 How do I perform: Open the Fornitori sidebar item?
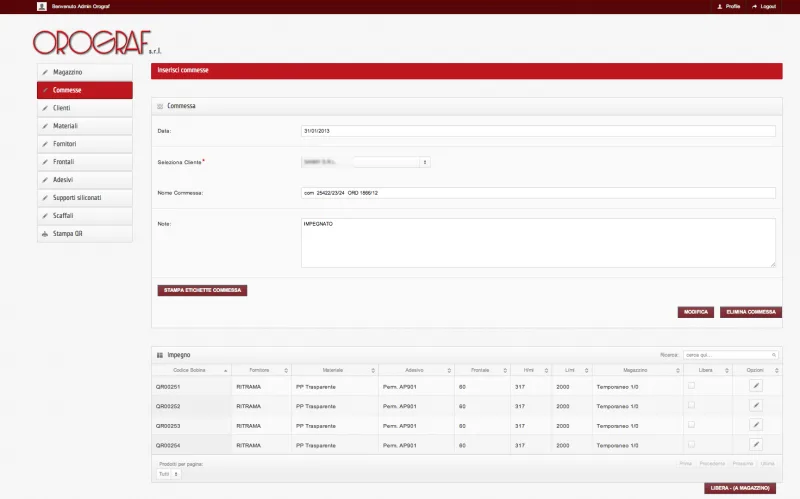pos(85,144)
